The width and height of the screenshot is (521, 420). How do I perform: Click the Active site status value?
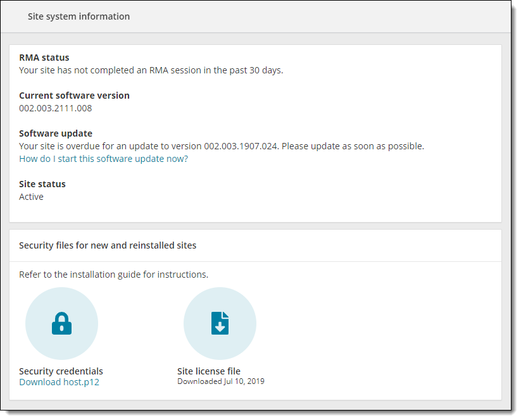(x=31, y=197)
